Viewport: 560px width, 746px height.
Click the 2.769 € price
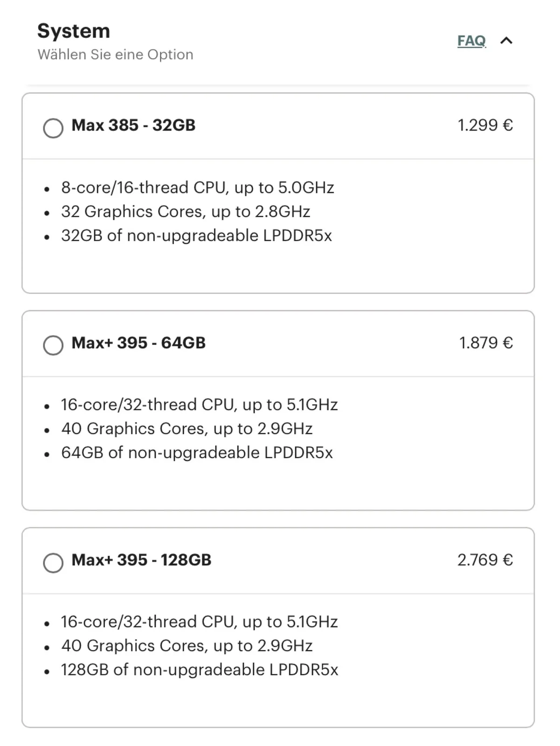tap(485, 560)
